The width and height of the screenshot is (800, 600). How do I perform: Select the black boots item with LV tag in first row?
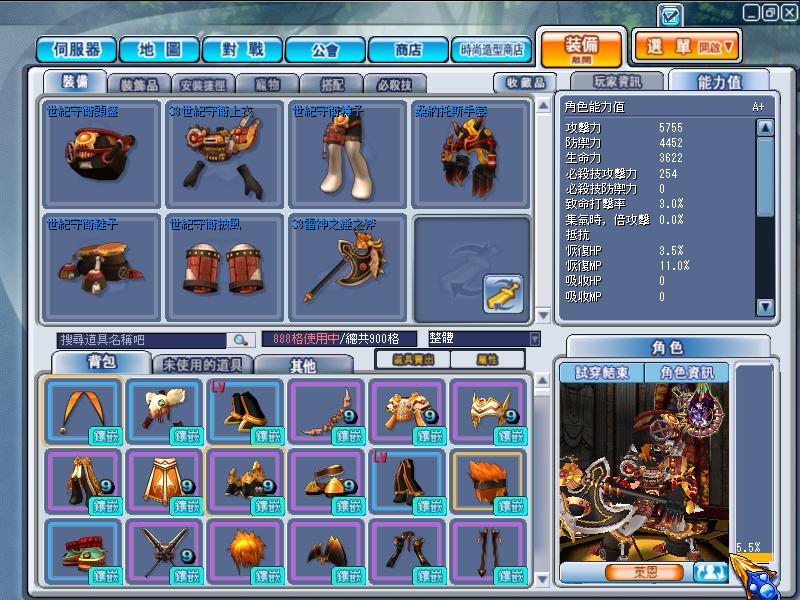point(245,411)
